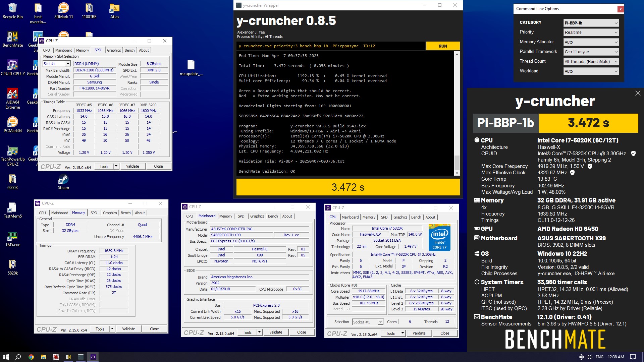Click the Intel inside Core i7 logo
Viewport: 644px width, 362px height.
tap(439, 237)
